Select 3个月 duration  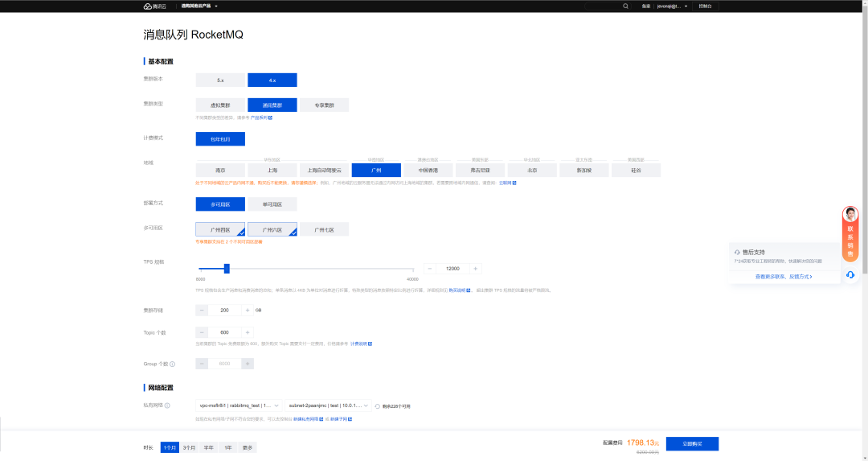click(x=190, y=447)
